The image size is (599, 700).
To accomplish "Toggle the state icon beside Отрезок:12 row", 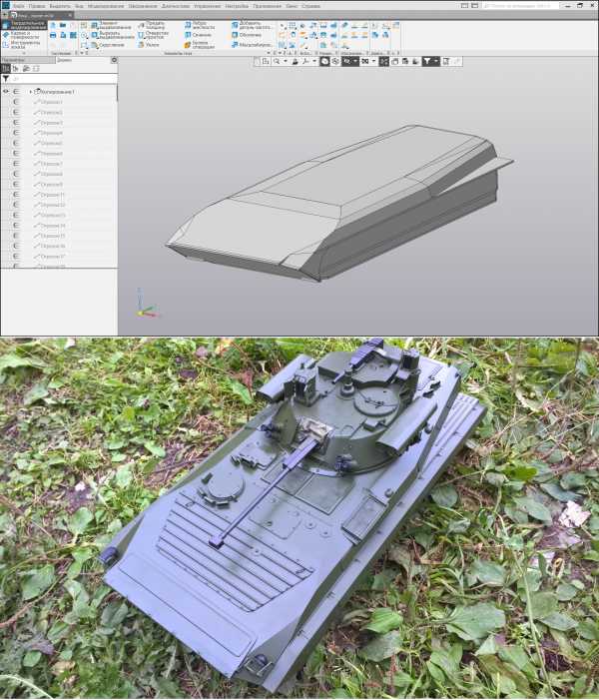I will coord(16,205).
